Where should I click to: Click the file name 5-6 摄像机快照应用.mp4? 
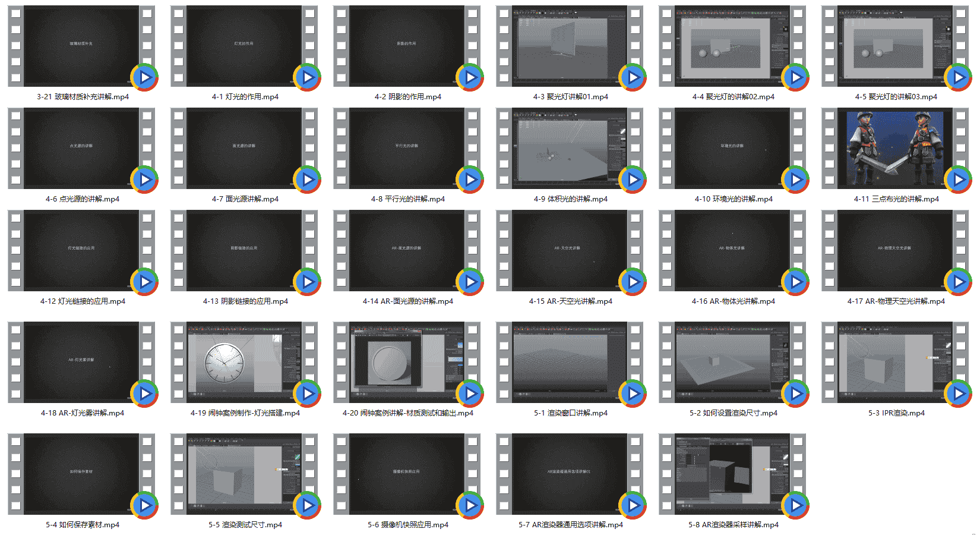(408, 525)
